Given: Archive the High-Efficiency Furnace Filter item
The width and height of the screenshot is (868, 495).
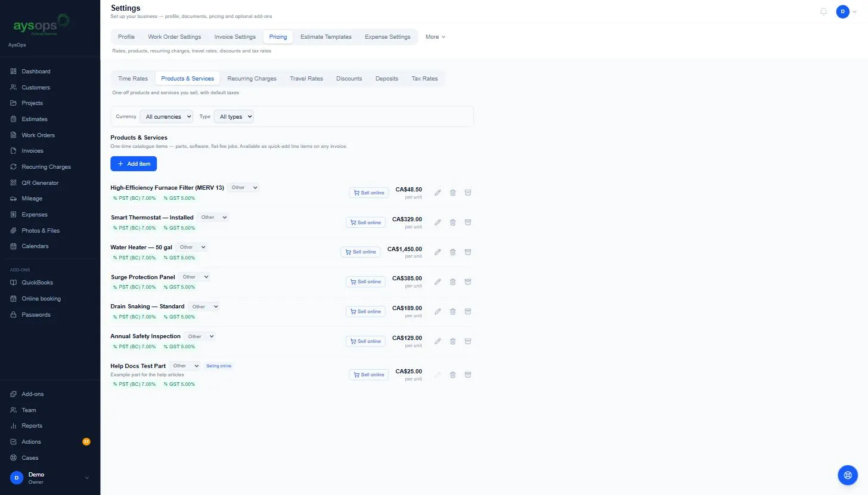Looking at the screenshot, I should (x=468, y=193).
